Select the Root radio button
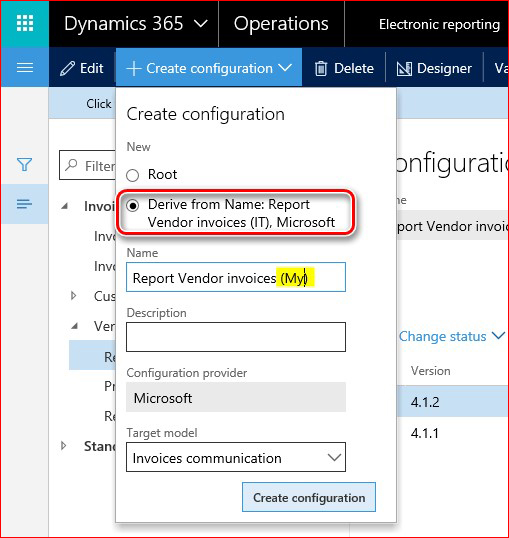Screen dimensions: 509x538 (132, 175)
